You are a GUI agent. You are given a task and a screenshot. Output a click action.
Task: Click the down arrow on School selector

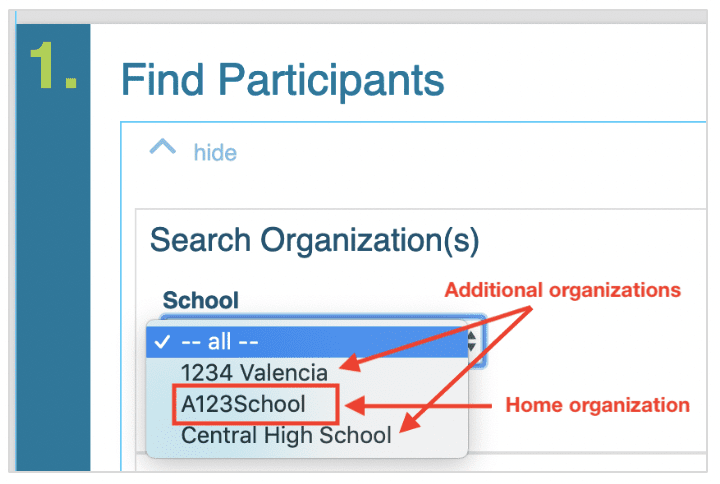pyautogui.click(x=472, y=348)
